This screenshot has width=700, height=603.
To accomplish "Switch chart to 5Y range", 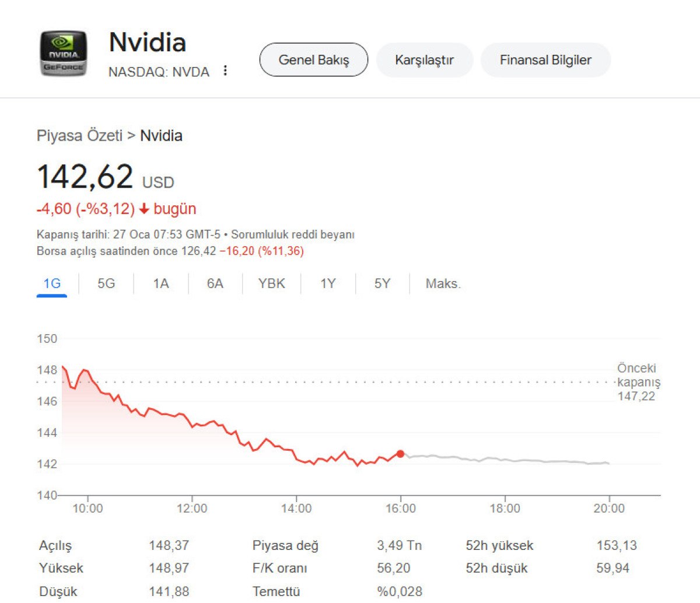I will click(x=381, y=283).
